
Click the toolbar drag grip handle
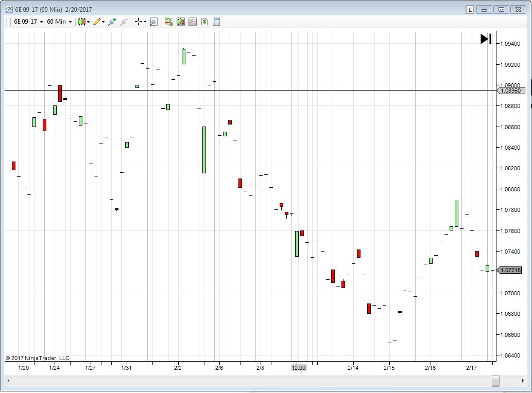click(x=7, y=22)
